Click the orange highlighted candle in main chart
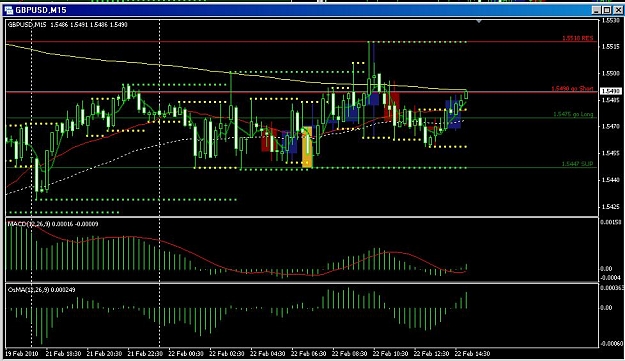 (307, 147)
